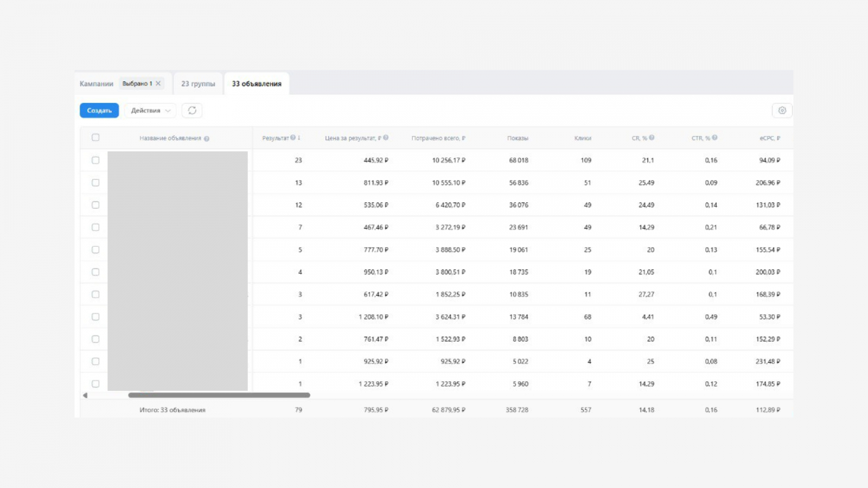Sort by the eCPC column header

pos(770,138)
